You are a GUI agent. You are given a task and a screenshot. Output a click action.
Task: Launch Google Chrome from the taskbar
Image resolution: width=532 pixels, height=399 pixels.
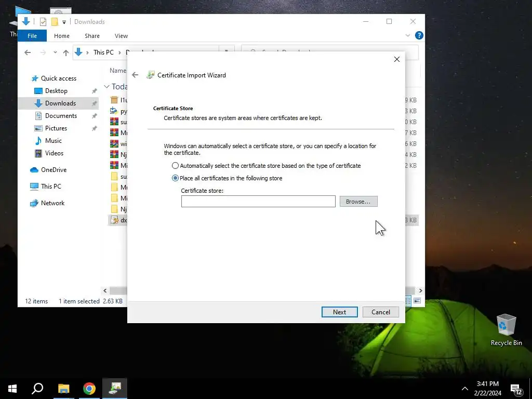coord(89,389)
